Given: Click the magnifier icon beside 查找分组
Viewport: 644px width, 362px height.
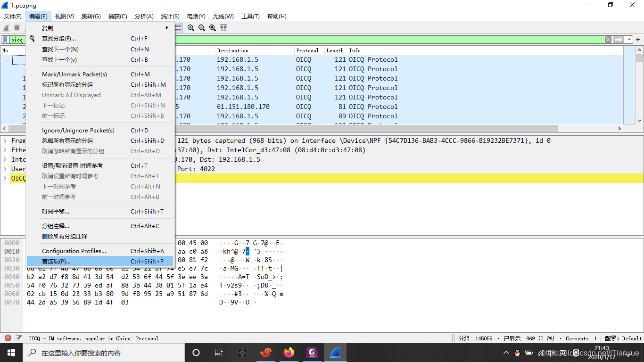Looking at the screenshot, I should (32, 39).
